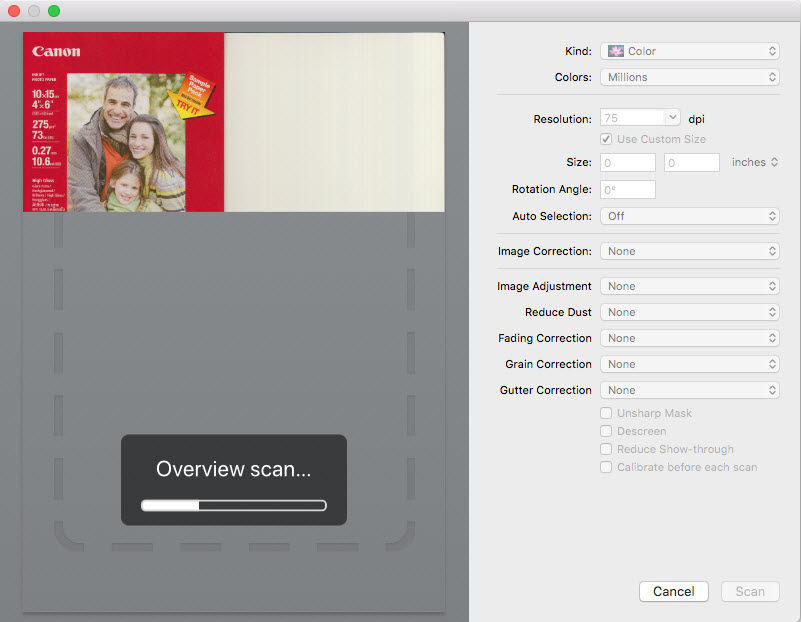Close the scanner window with red button

(x=14, y=11)
